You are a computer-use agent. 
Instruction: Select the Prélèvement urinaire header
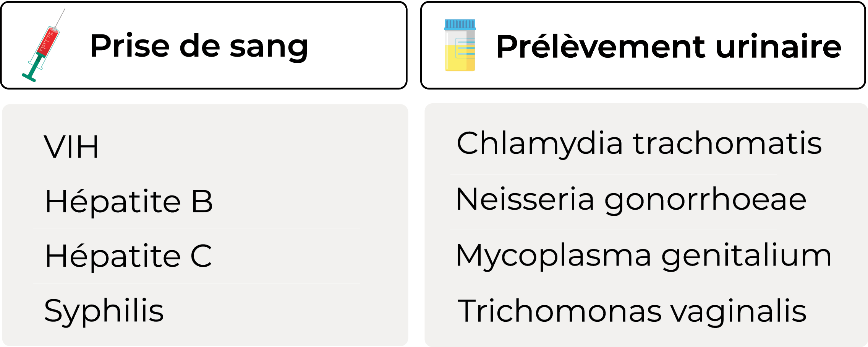(643, 45)
